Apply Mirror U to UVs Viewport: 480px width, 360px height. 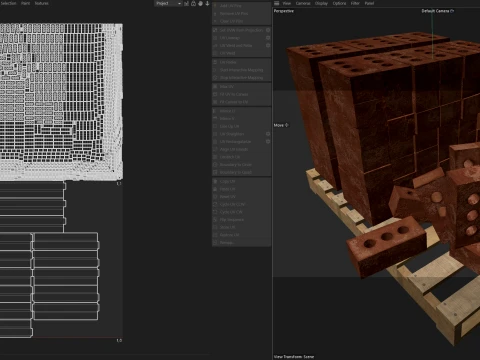[242, 111]
